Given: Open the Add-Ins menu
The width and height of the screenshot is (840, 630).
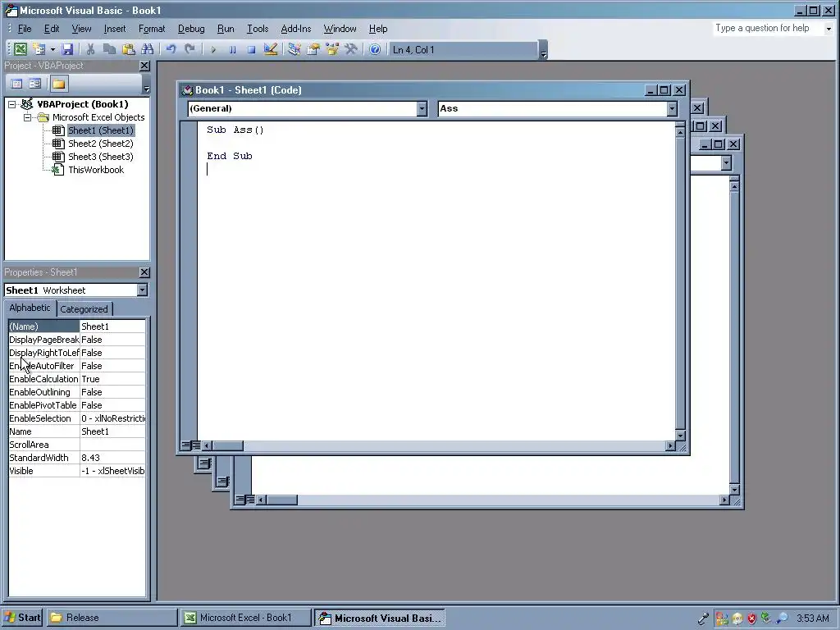Looking at the screenshot, I should [295, 29].
